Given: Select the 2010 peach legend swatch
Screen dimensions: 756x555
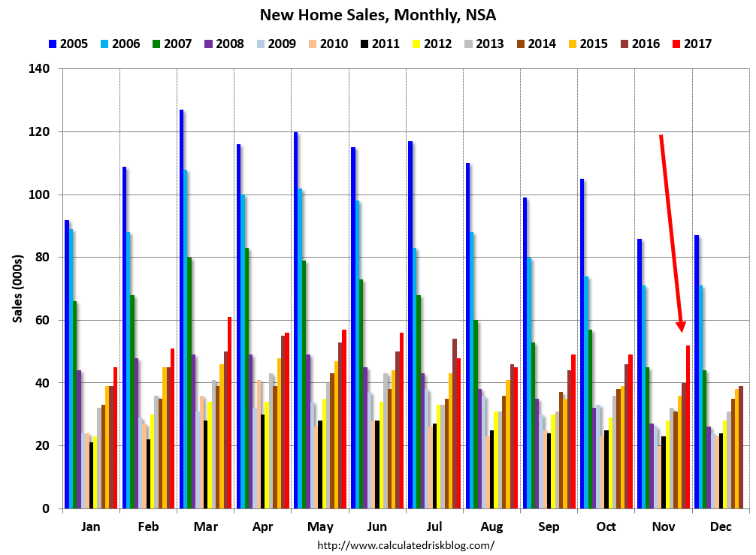Looking at the screenshot, I should pyautogui.click(x=313, y=44).
